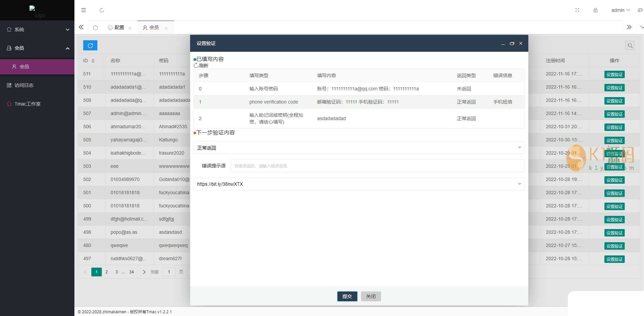Open 访问日志 in the sidebar

37,85
